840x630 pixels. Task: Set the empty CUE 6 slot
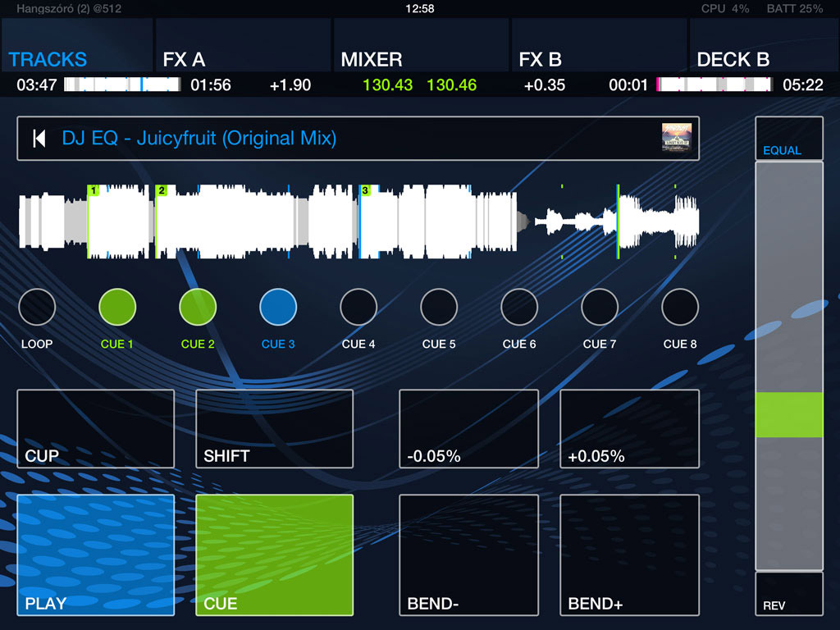519,307
